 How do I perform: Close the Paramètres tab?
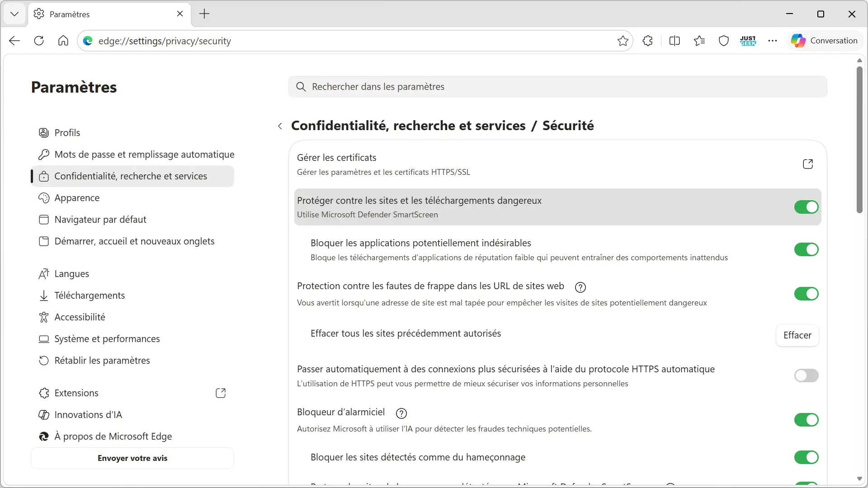point(180,14)
